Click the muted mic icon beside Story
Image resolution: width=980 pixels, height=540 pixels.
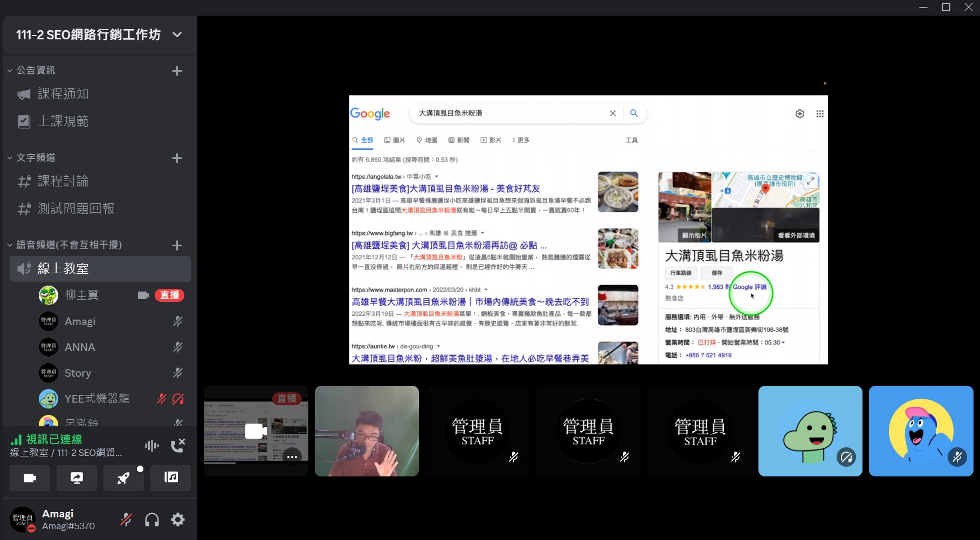pyautogui.click(x=177, y=373)
